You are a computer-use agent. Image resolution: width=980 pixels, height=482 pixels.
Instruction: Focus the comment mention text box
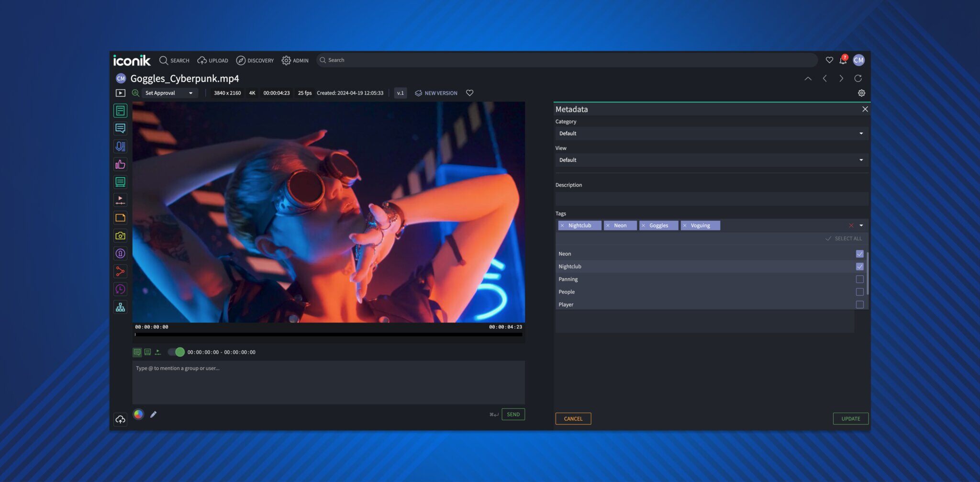coord(328,382)
